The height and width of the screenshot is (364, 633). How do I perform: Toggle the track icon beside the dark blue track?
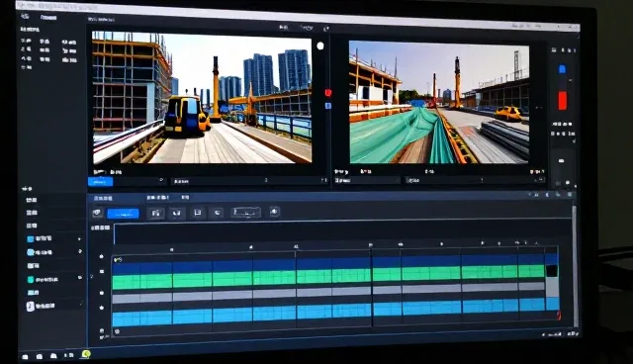click(x=102, y=271)
